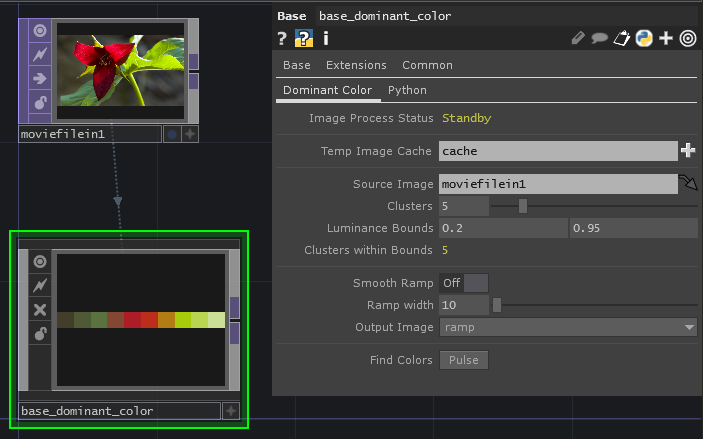Click the Clusters value field showing 5
Image resolution: width=703 pixels, height=439 pixels.
(x=464, y=206)
